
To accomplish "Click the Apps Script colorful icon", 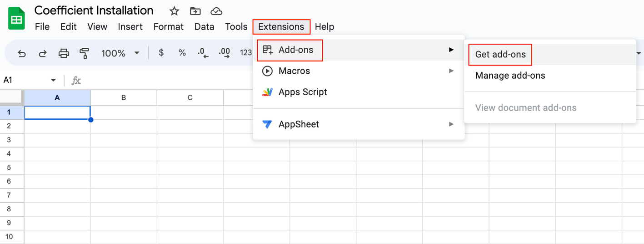I will point(267,92).
